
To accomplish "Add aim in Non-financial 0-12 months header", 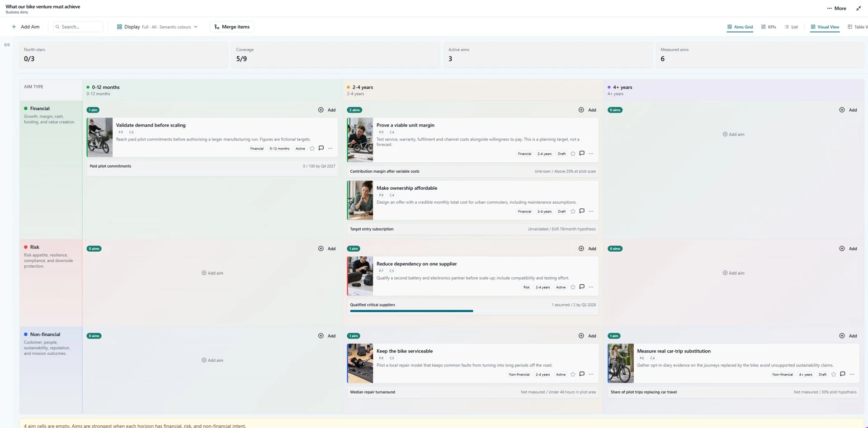I will coord(327,336).
